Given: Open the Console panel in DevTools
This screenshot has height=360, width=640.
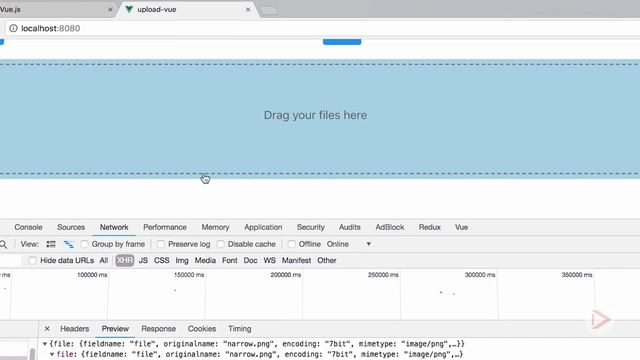Looking at the screenshot, I should click(x=28, y=227).
